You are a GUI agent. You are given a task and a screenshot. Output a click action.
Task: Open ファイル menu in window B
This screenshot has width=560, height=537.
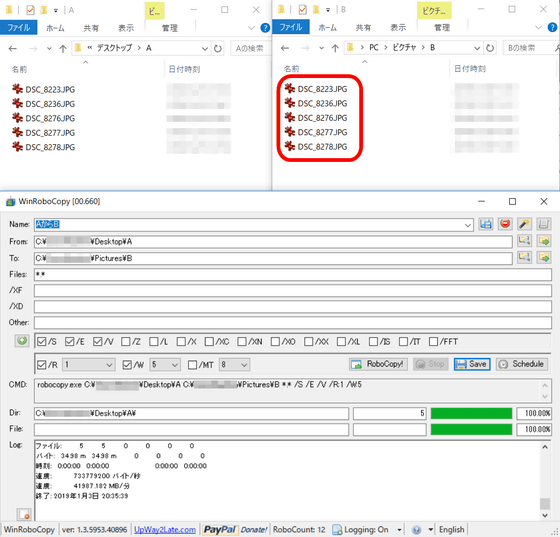pos(291,27)
